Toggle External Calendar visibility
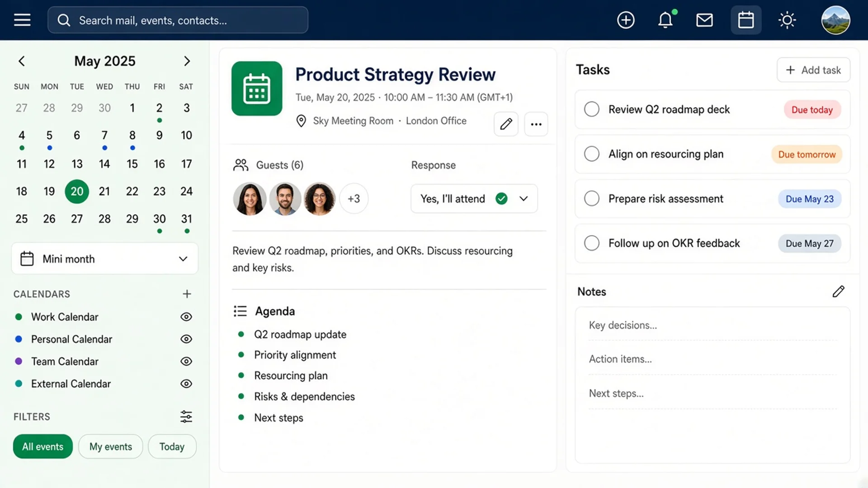 tap(186, 384)
